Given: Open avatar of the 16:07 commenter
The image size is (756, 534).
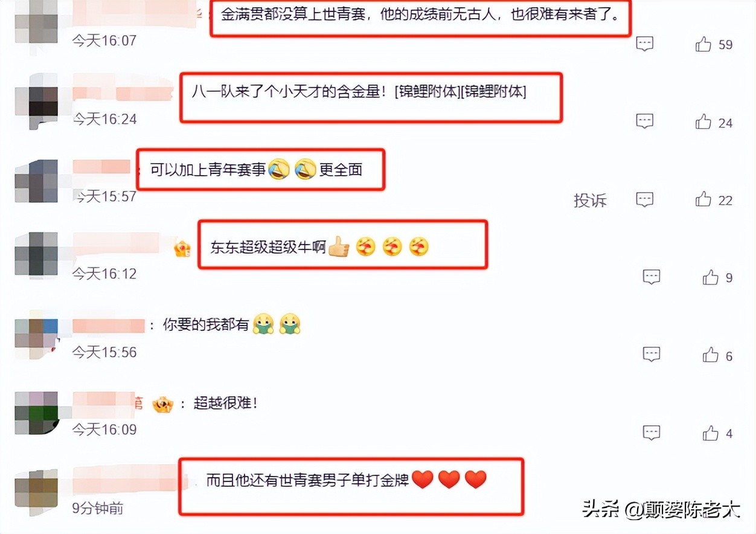Looking at the screenshot, I should (36, 24).
